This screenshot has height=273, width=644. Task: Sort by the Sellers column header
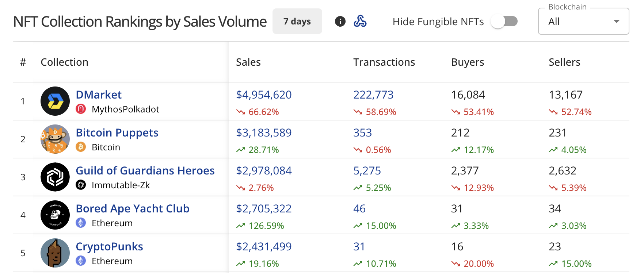click(564, 62)
